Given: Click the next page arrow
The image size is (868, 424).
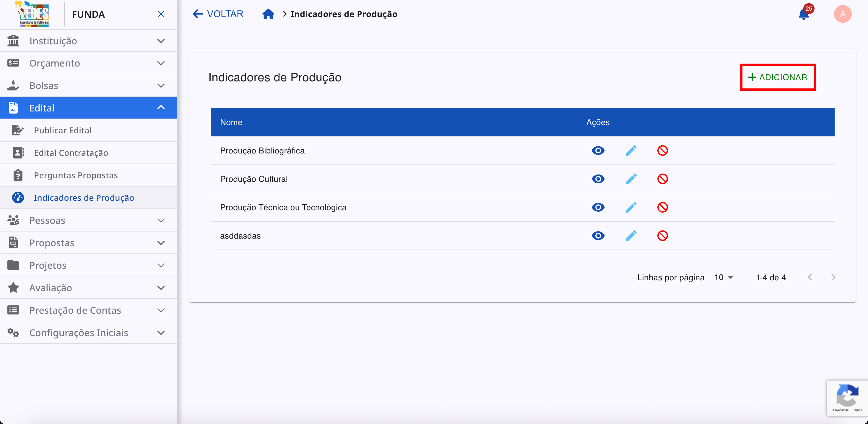Looking at the screenshot, I should click(833, 277).
